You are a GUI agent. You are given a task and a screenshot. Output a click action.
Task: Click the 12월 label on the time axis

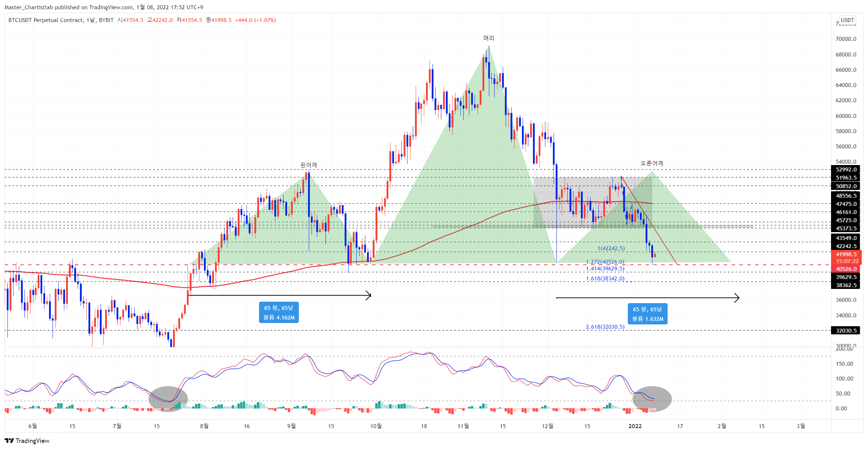tap(548, 426)
